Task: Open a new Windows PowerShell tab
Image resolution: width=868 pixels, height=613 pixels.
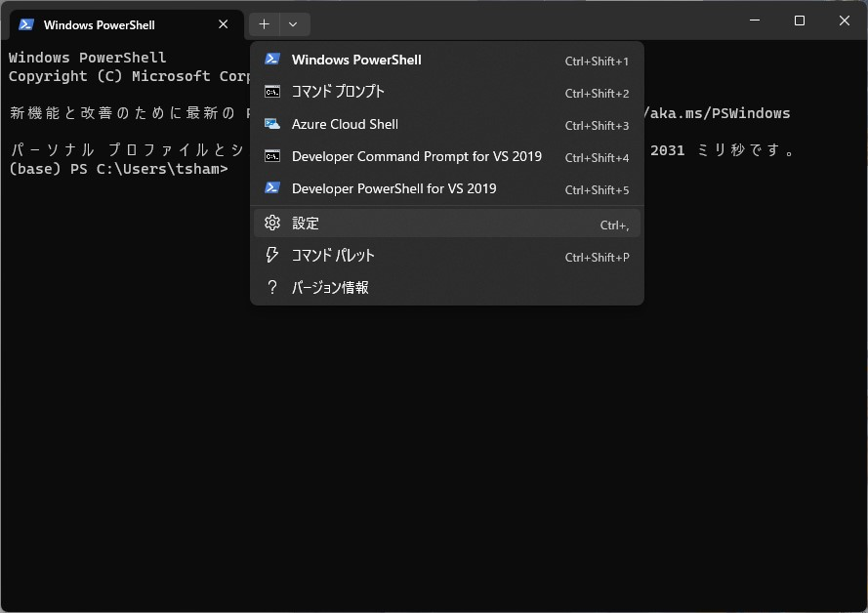Action: tap(355, 60)
